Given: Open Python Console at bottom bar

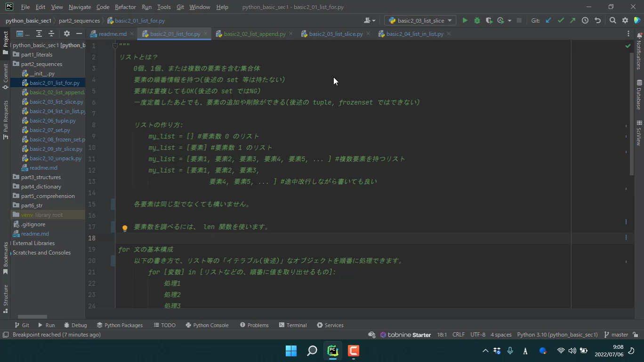Looking at the screenshot, I should click(x=207, y=325).
